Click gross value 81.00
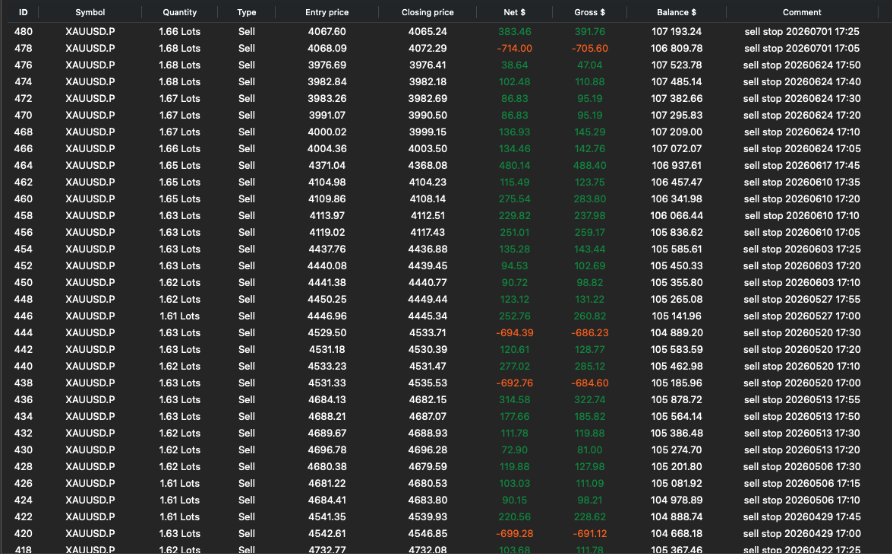This screenshot has height=554, width=892. pyautogui.click(x=589, y=450)
